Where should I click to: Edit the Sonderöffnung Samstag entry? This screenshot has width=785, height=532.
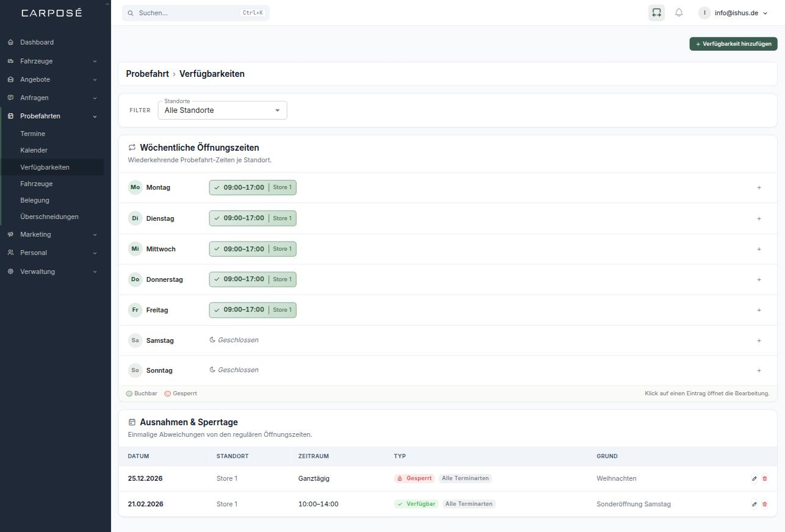tap(754, 505)
